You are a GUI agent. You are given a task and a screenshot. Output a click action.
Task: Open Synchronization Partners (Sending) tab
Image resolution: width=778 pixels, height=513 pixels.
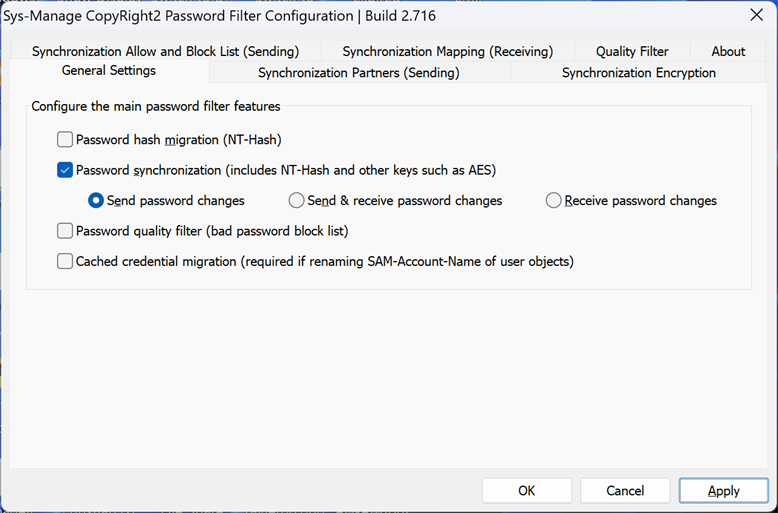point(359,73)
